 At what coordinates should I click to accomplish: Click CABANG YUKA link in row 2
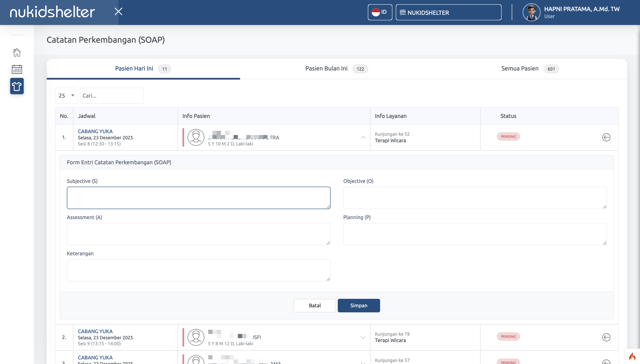click(x=95, y=331)
